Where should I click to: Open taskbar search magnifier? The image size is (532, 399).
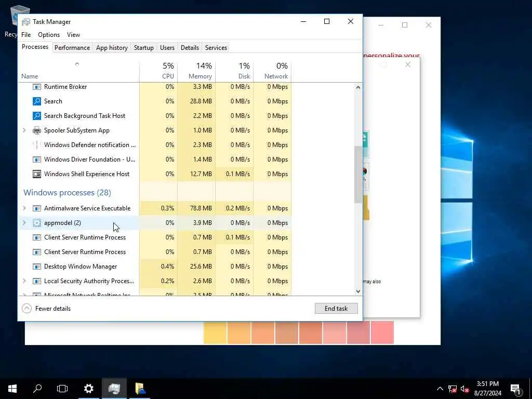point(37,389)
